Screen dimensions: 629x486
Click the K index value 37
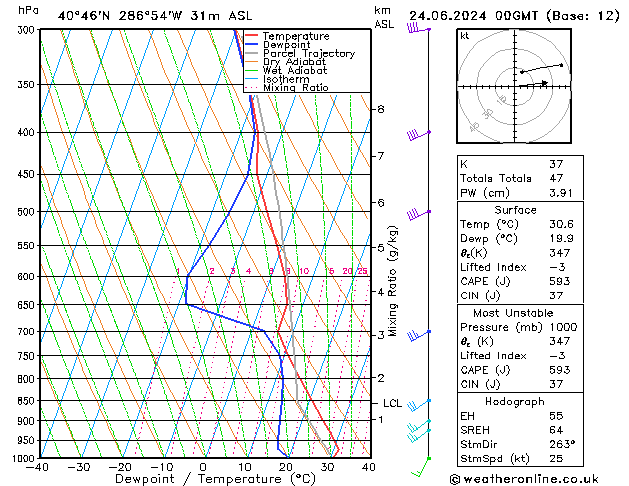point(556,164)
